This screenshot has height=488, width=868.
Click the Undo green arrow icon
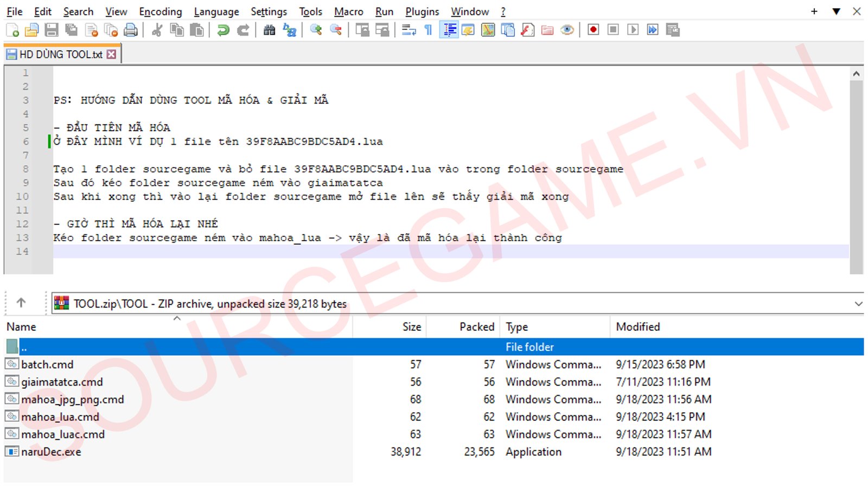(223, 30)
